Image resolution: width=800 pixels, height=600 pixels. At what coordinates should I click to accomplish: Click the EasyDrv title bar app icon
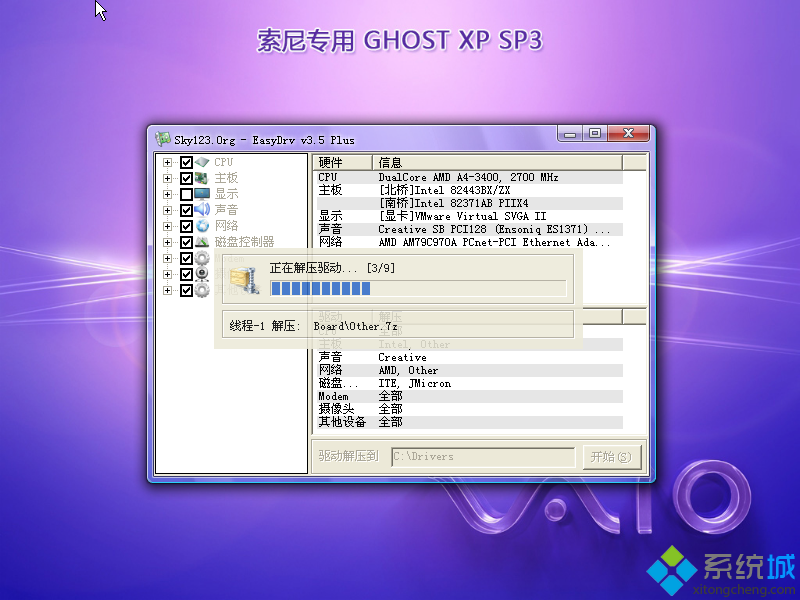163,139
